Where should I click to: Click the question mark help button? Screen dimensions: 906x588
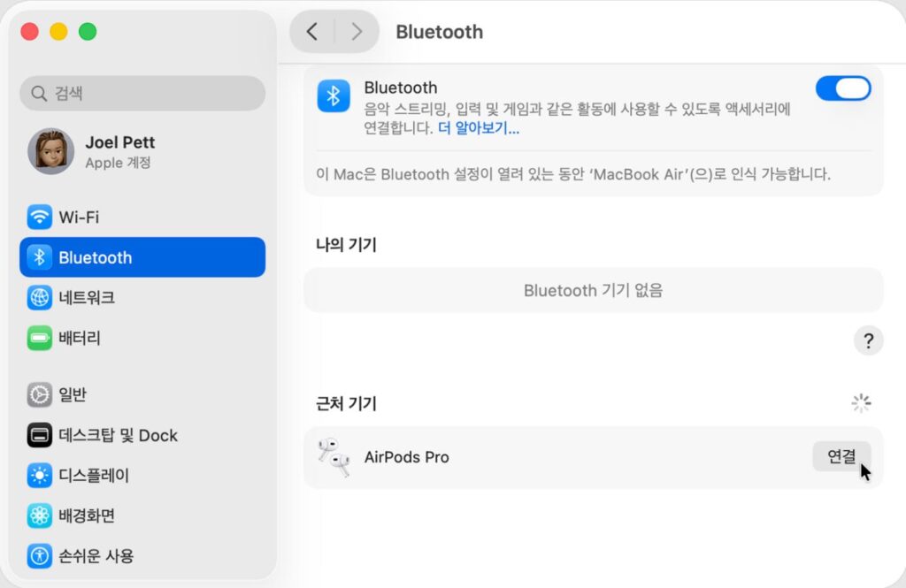click(868, 340)
